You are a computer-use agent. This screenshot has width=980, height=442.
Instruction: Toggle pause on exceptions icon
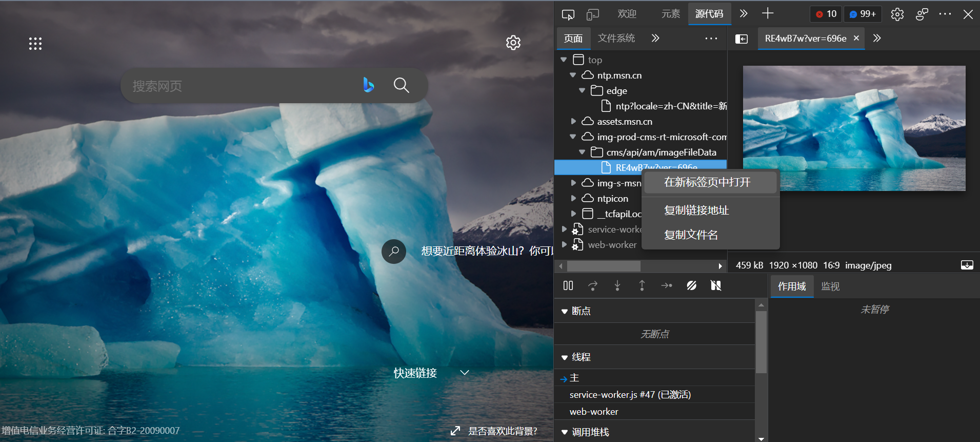tap(716, 285)
